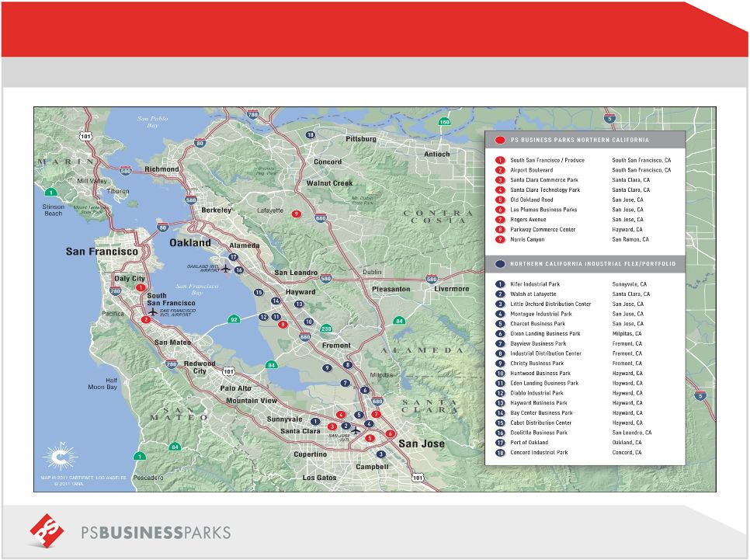Click 'Little Orchard Distribution Center' legend entry

(550, 304)
